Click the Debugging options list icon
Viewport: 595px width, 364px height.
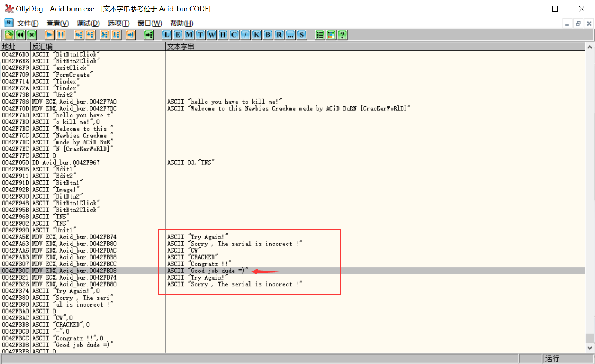pos(320,35)
